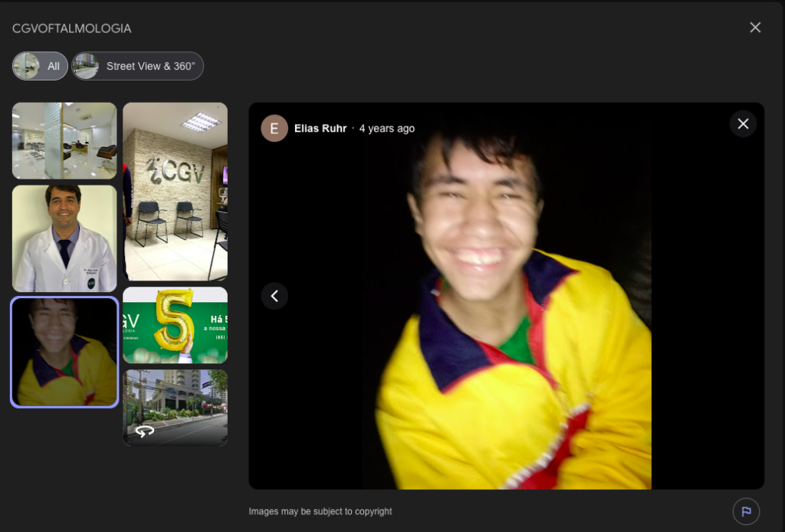Report this photo with the flag icon
Image resolution: width=785 pixels, height=532 pixels.
pos(746,511)
